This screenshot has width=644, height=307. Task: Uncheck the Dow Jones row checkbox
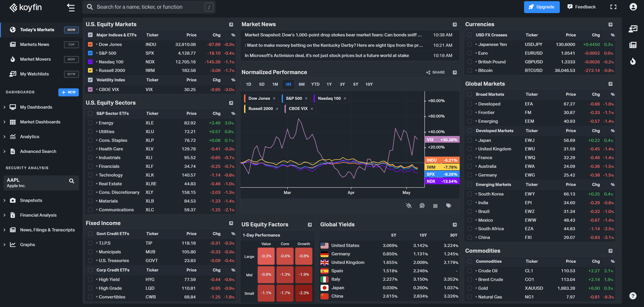pos(90,44)
